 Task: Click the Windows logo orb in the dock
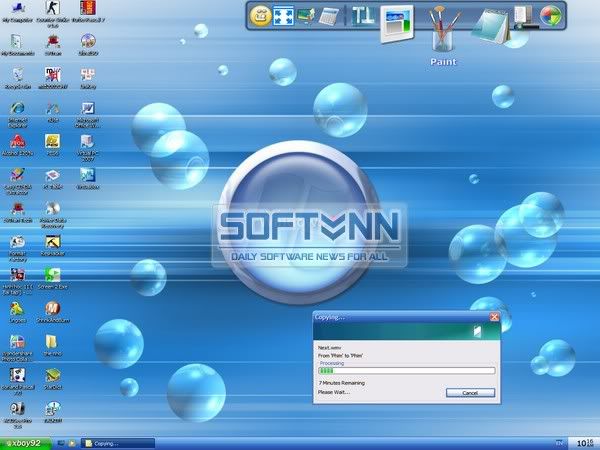point(551,16)
